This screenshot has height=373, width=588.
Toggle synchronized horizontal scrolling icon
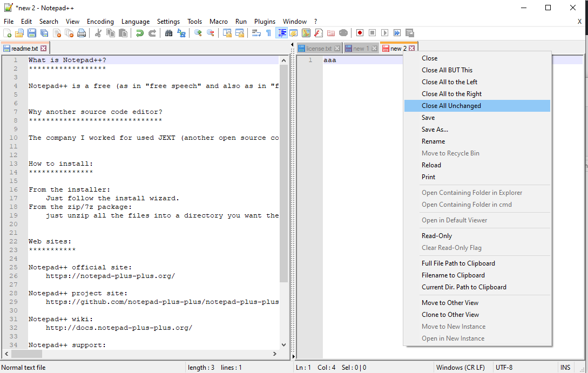tap(240, 33)
